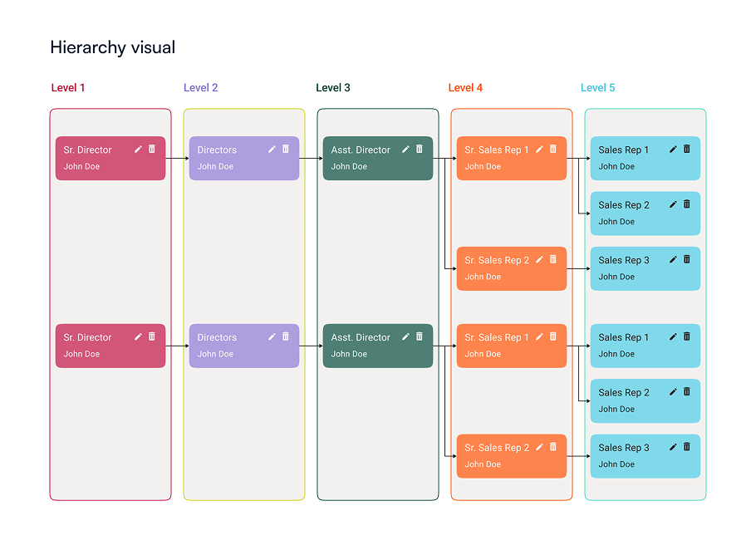Delete the upper group's Sr. Director card
The width and height of the screenshot is (756, 540).
(152, 149)
